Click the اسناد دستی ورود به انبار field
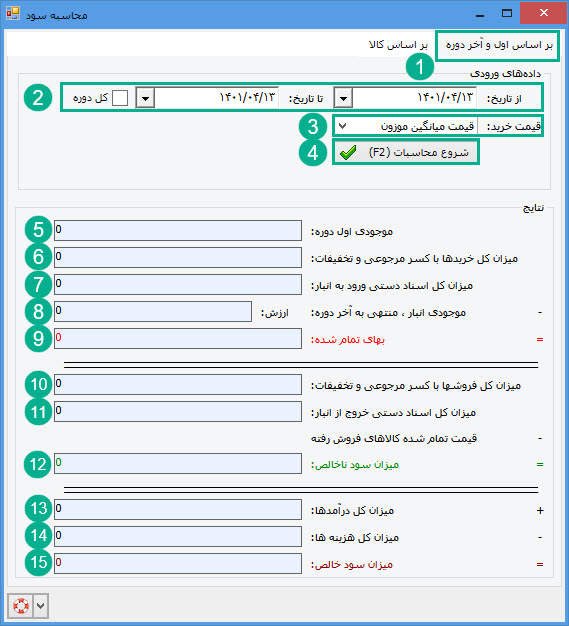 (x=178, y=284)
